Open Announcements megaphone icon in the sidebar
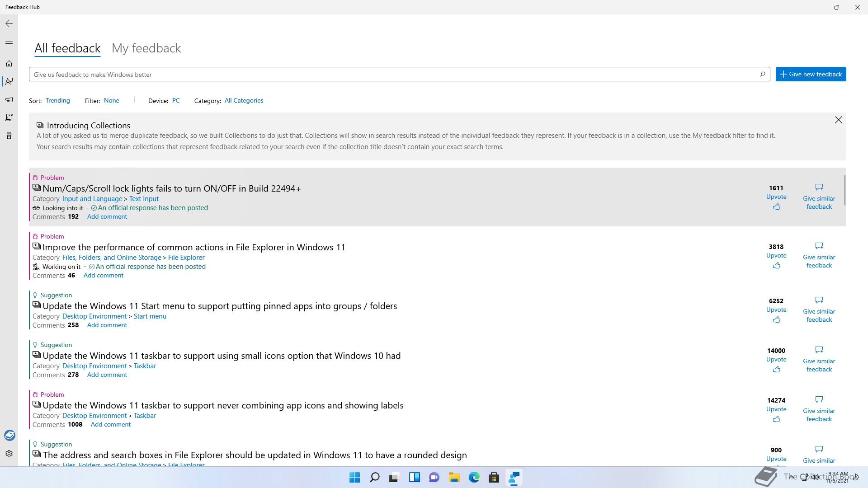This screenshot has width=868, height=488. (x=9, y=99)
